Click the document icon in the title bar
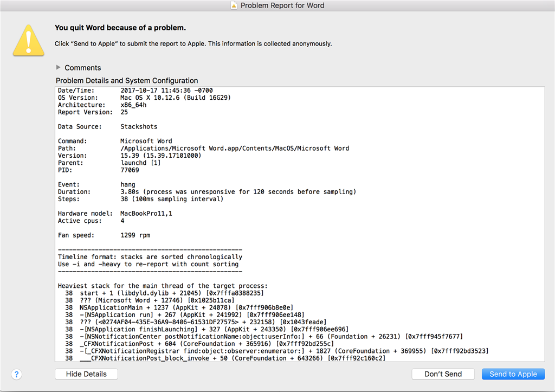Screen dimensions: 555x392 (234, 5)
